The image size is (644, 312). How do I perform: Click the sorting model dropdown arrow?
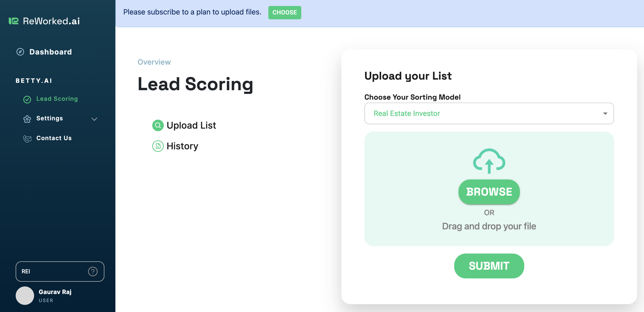pos(605,113)
